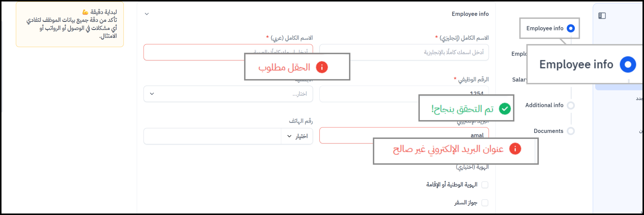The height and width of the screenshot is (215, 644).
Task: Toggle the sidebar panel icon
Action: click(x=602, y=16)
